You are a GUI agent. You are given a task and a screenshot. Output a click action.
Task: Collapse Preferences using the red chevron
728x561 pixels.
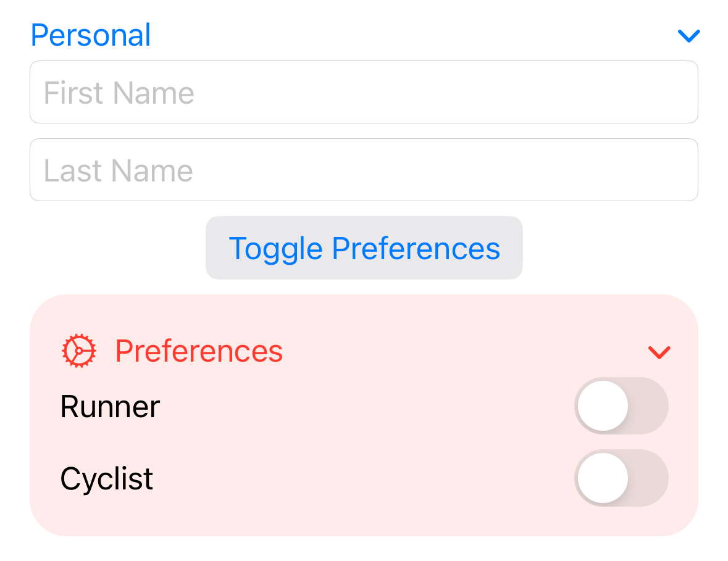pos(659,352)
